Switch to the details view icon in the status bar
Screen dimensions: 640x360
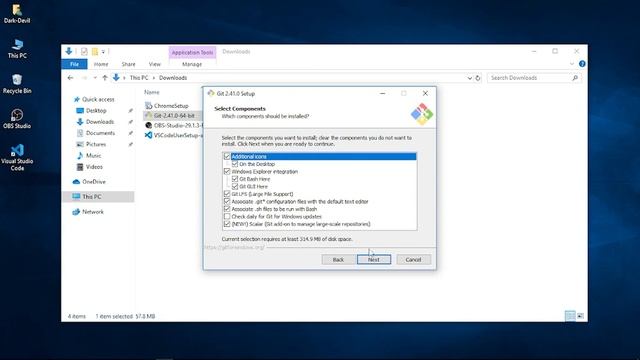(x=570, y=316)
